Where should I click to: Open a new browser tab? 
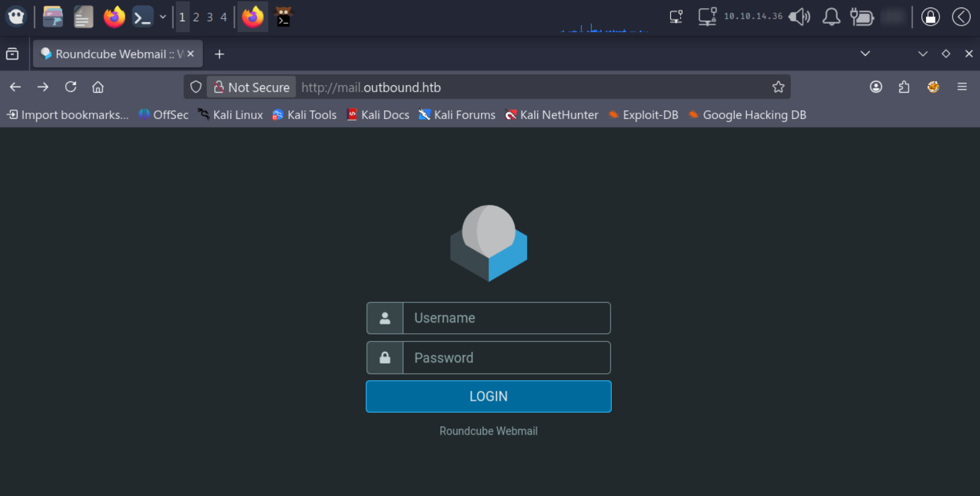click(x=219, y=54)
